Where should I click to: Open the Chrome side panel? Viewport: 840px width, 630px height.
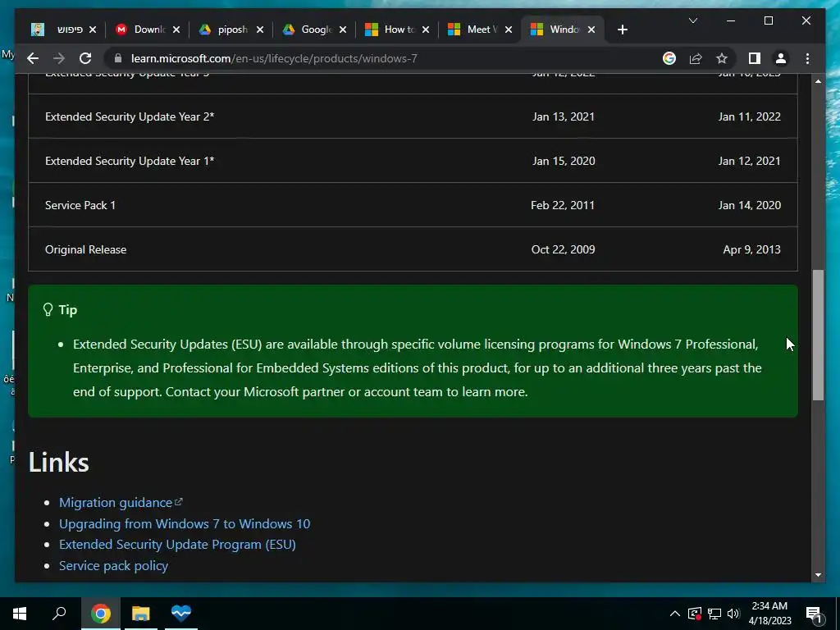[x=755, y=58]
